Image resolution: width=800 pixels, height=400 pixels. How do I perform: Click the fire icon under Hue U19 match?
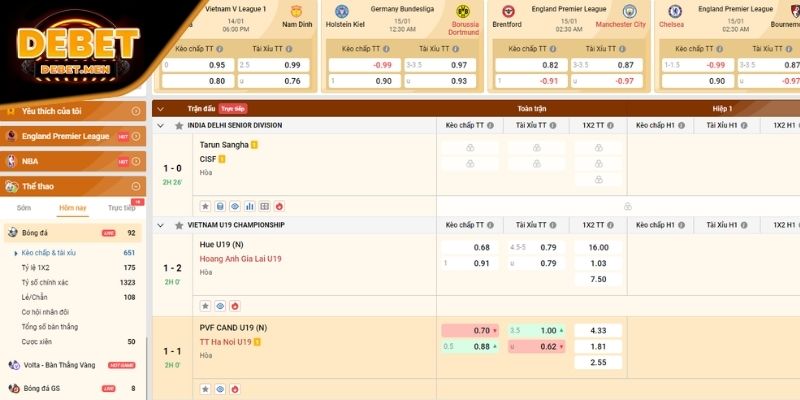pos(235,306)
